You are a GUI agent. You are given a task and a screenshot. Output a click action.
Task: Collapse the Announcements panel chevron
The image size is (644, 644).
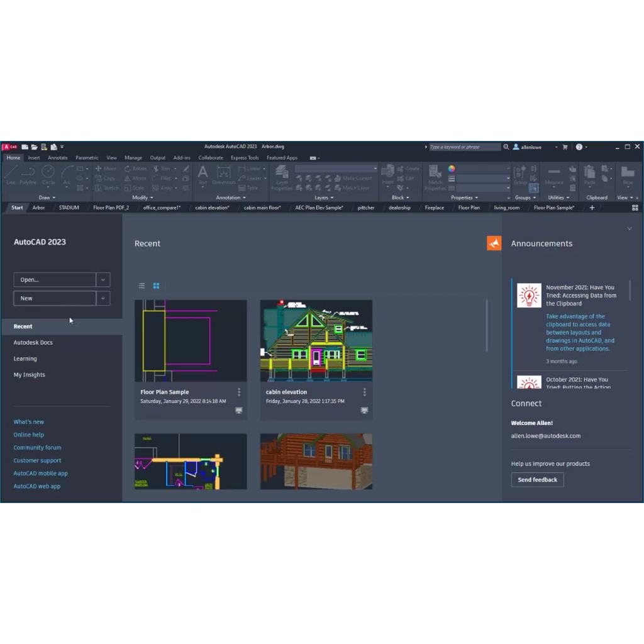pos(629,229)
